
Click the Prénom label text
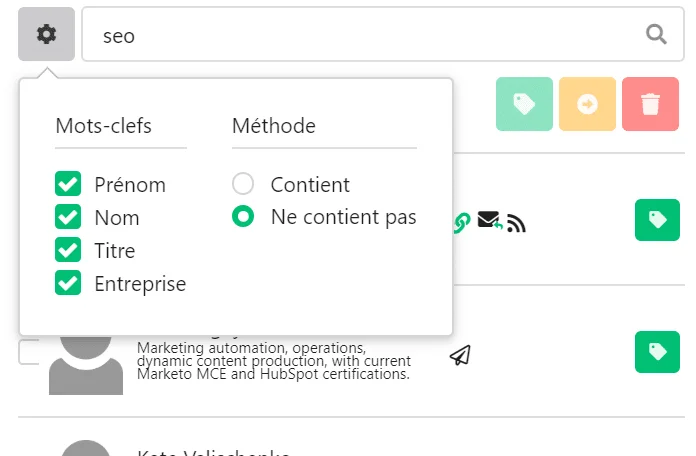(130, 185)
